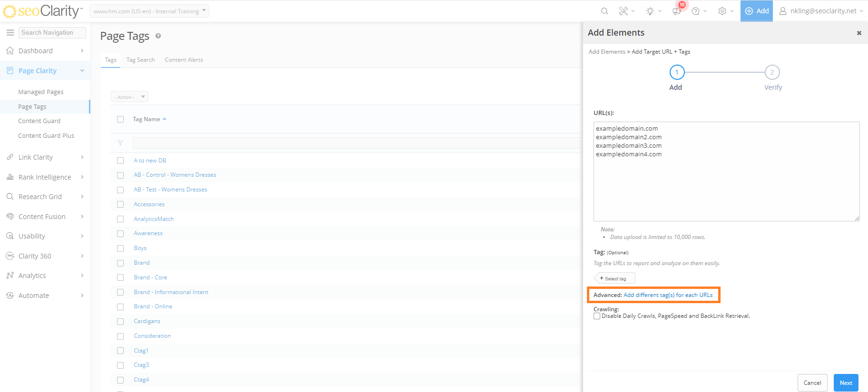Expand the Rank Intelligence menu
Viewport: 868px width, 392px height.
point(45,177)
